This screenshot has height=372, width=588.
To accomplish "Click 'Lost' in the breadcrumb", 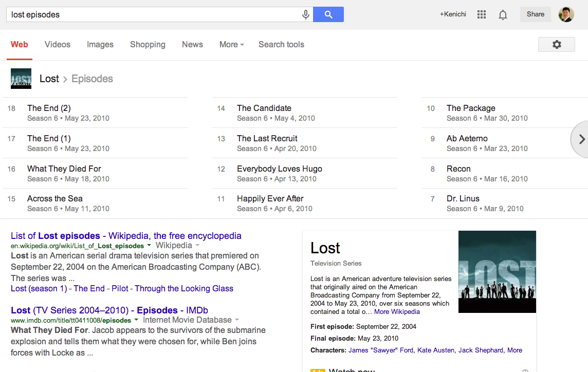I will point(49,79).
